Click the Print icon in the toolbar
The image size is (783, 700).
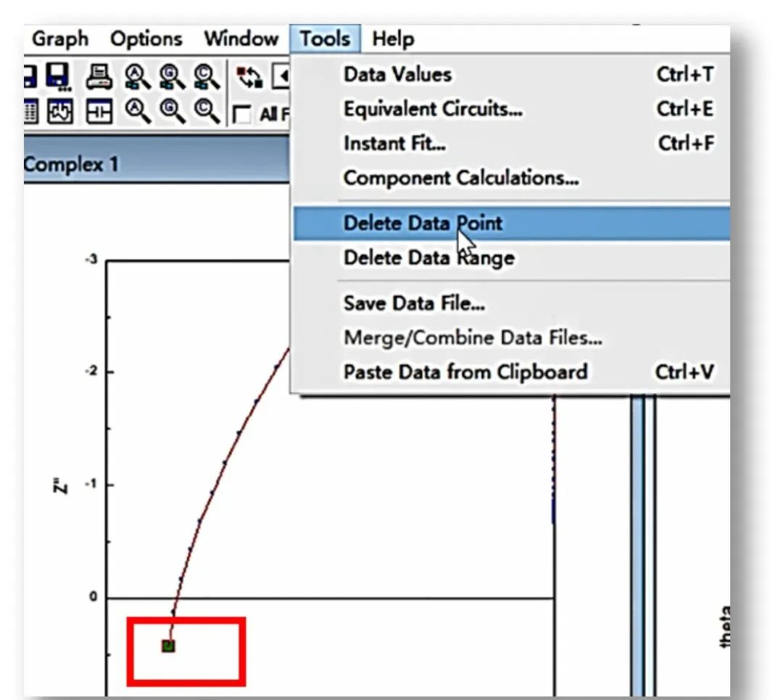(100, 77)
